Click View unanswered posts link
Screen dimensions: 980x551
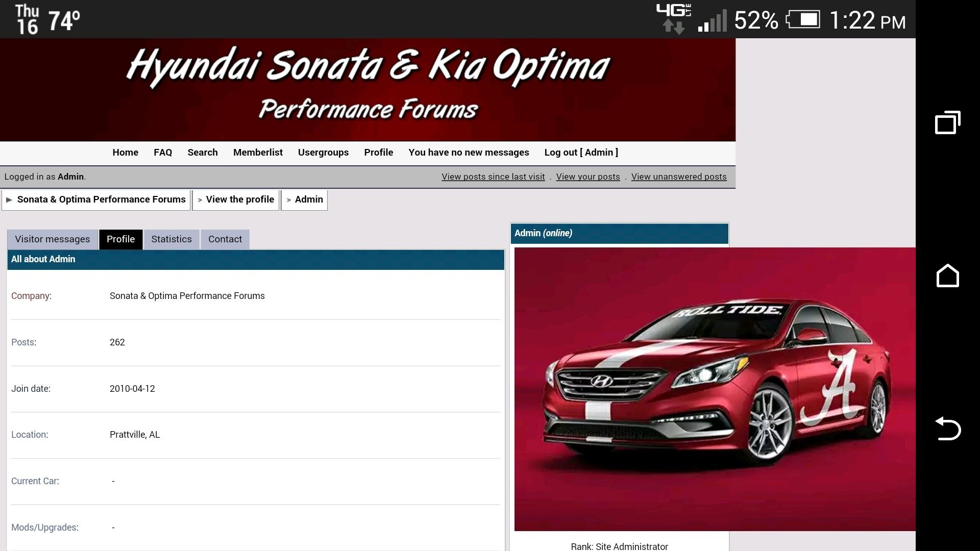pos(679,177)
